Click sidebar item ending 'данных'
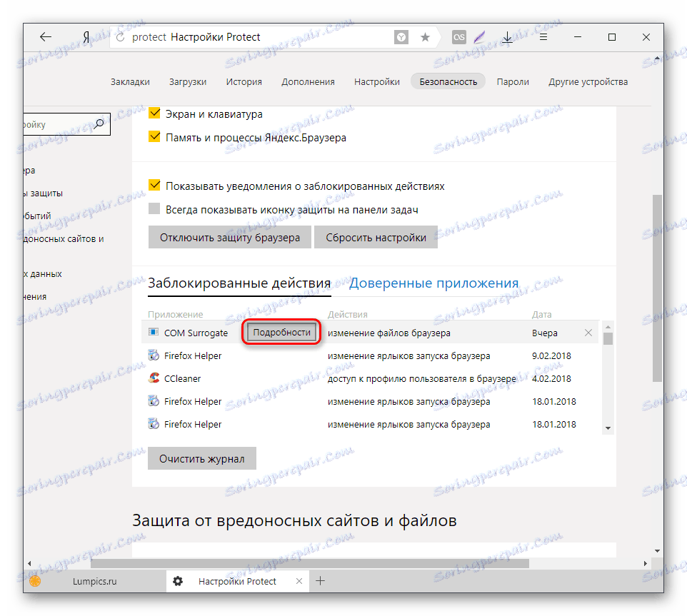This screenshot has width=687, height=616. click(43, 274)
